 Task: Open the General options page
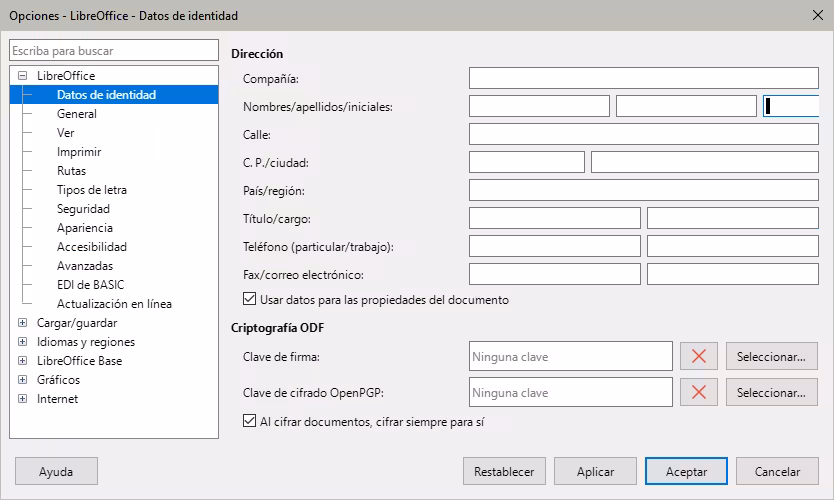click(77, 114)
